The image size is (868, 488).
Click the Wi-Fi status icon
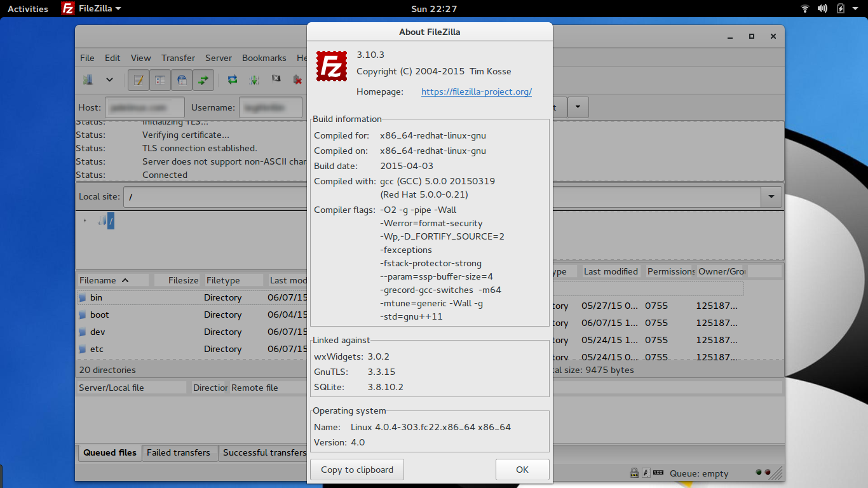tap(805, 8)
